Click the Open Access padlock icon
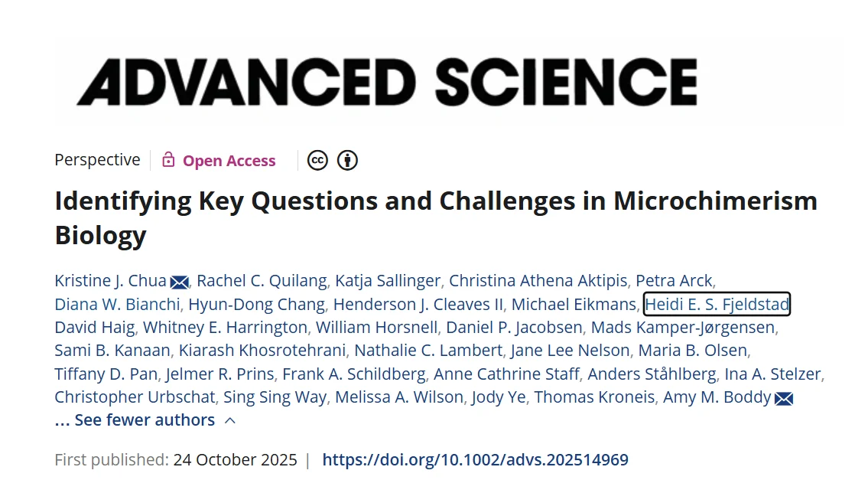Screen dimensions: 868x480 click(167, 160)
